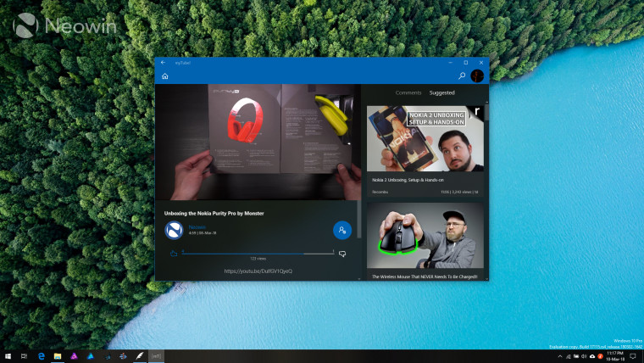Open the volume tray icon

coord(584,356)
